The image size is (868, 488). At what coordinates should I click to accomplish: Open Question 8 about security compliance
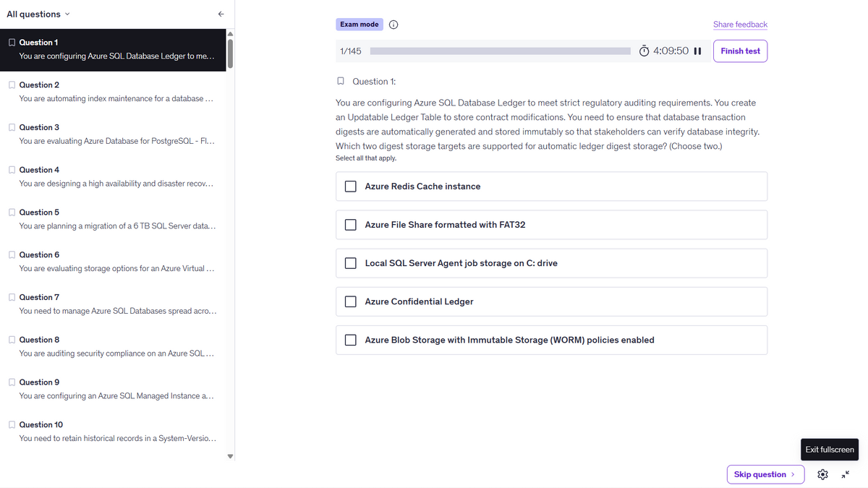[x=113, y=347]
